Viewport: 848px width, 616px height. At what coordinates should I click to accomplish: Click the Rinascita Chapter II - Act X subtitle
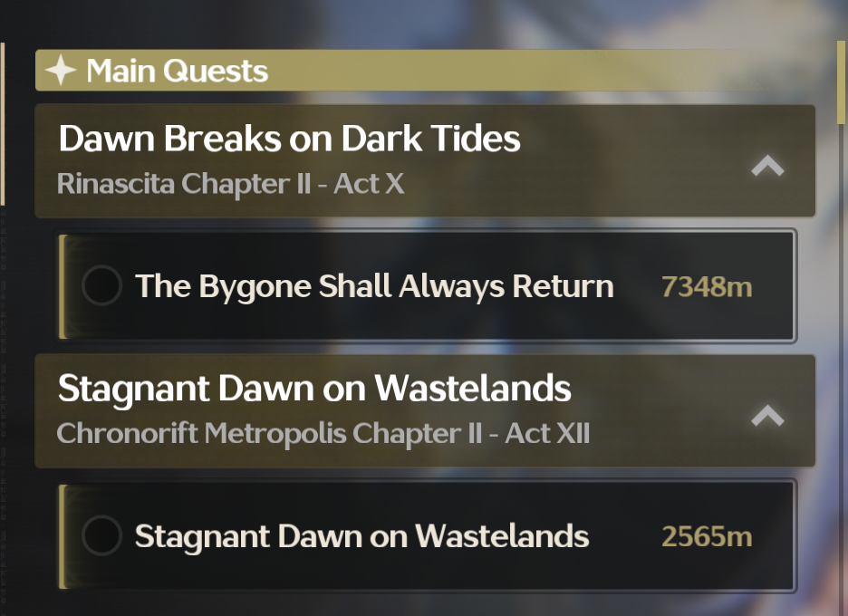coord(230,184)
